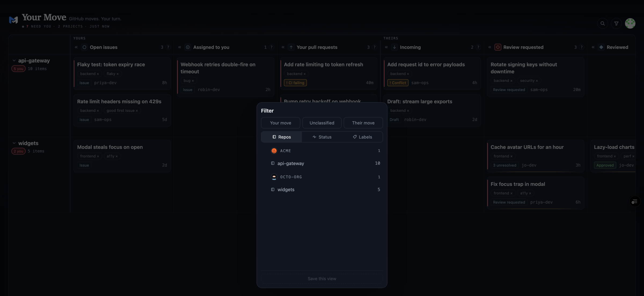Open the user avatar menu
Screen dimensions: 644x296
[x=630, y=24]
